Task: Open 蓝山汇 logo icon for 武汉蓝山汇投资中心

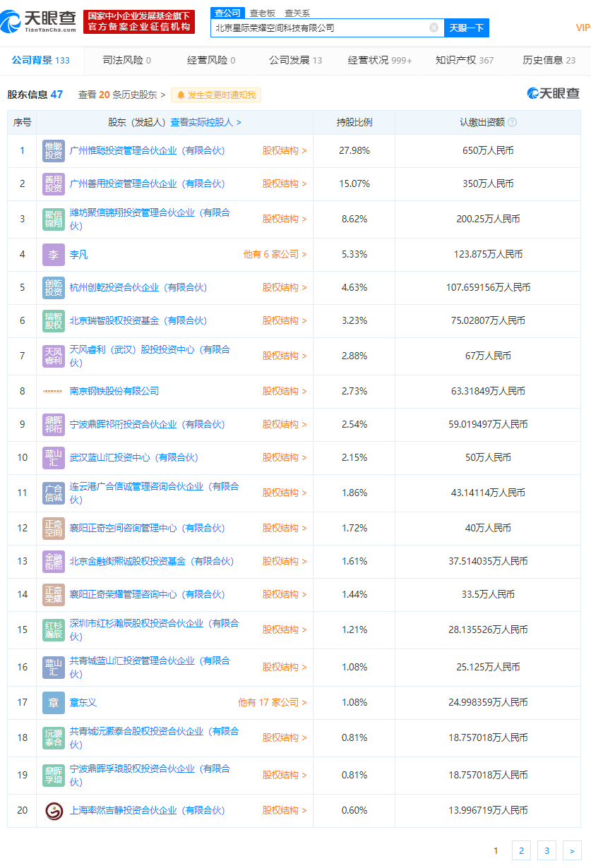Action: click(x=54, y=457)
